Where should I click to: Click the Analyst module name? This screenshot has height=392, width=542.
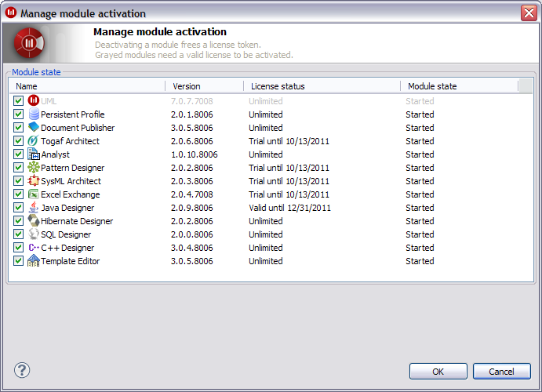(56, 154)
